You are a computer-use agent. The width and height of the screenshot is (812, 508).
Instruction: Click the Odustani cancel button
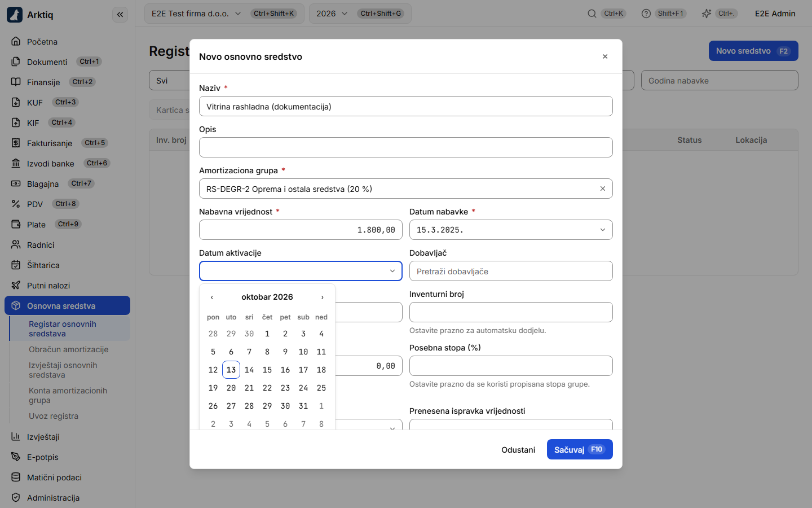[518, 449]
